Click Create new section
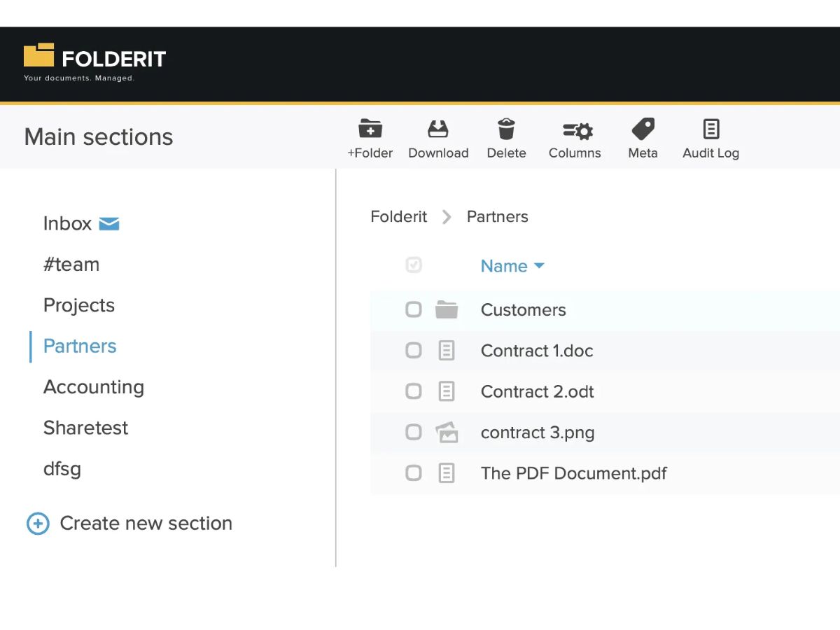 (x=129, y=524)
